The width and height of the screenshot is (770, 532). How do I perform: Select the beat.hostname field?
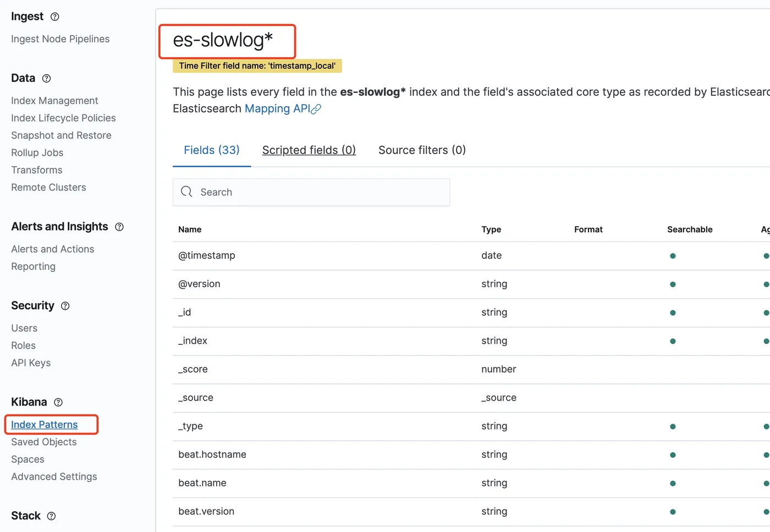pyautogui.click(x=212, y=454)
